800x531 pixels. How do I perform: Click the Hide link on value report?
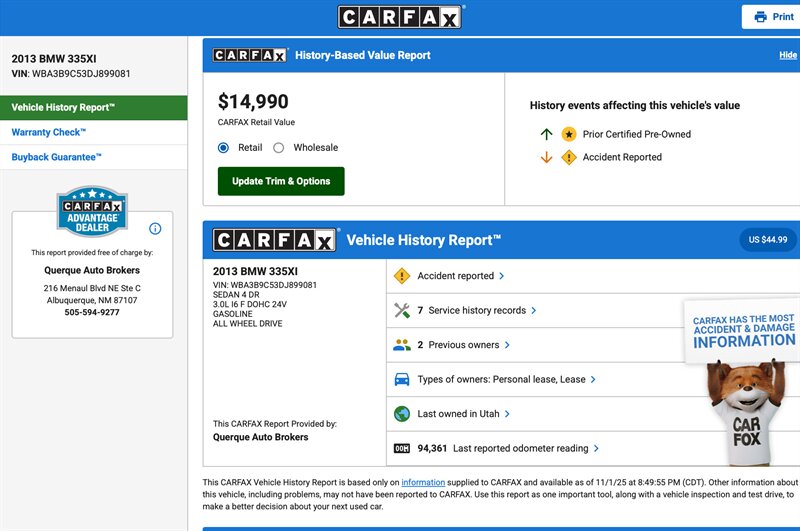pyautogui.click(x=788, y=56)
